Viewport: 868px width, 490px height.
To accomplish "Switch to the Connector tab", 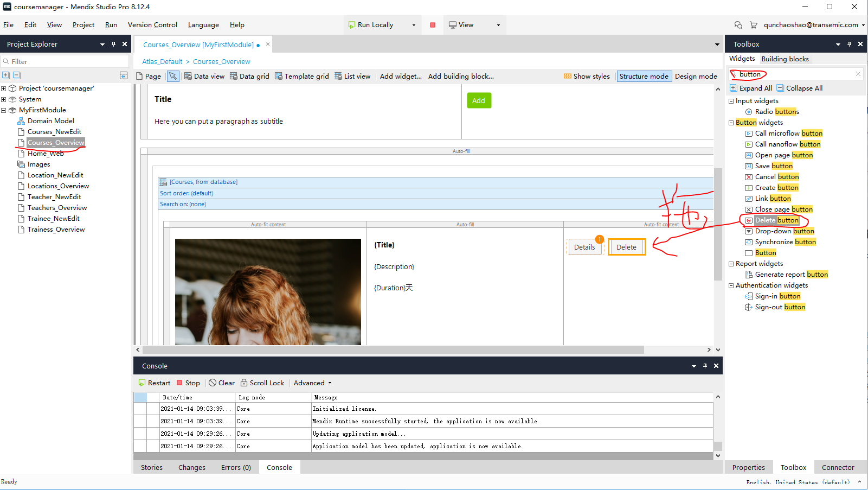I will click(x=838, y=467).
